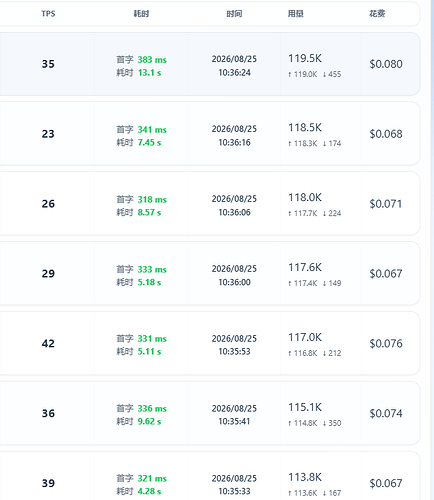Select the row timestamped 10:36:16
Image resolution: width=434 pixels, height=500 pixels.
210,134
